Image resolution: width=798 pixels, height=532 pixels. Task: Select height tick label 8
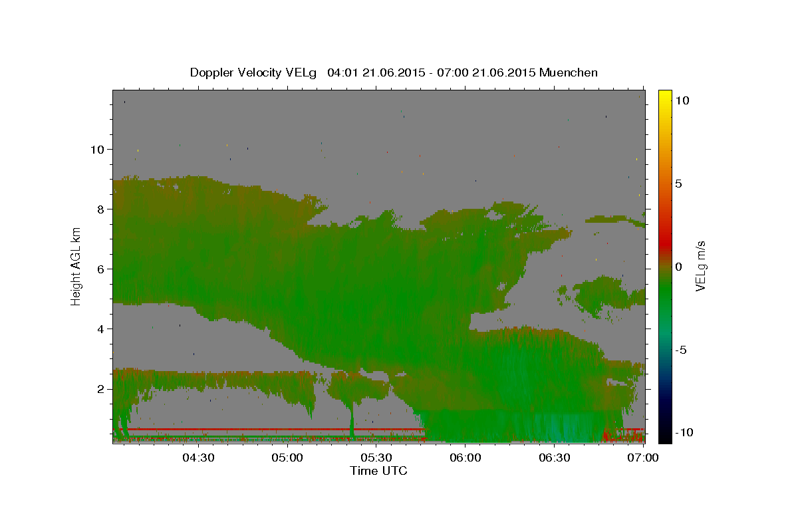(x=101, y=209)
